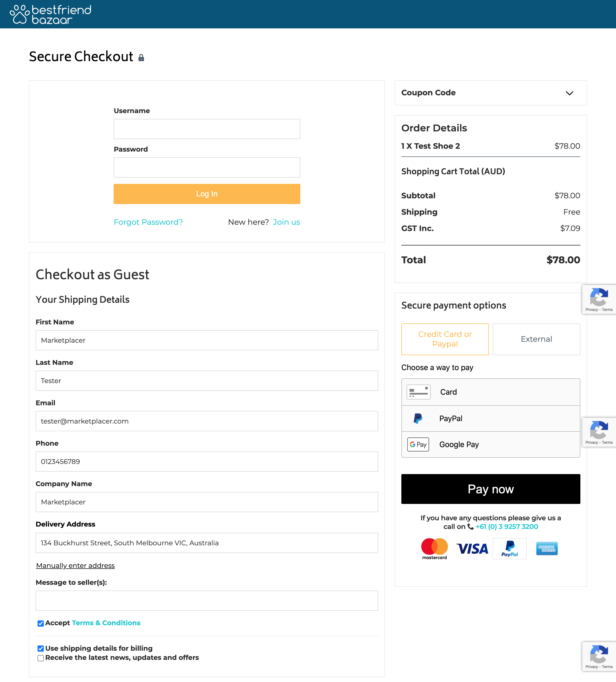
Task: Open Manually enter address section
Action: click(x=75, y=566)
